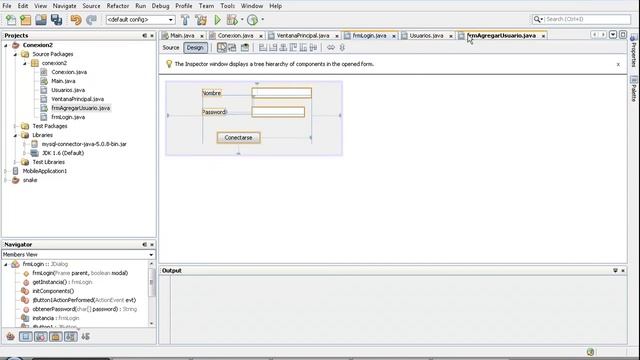
Task: Toggle Show Non-Public Members in Navigator
Action: [56, 337]
